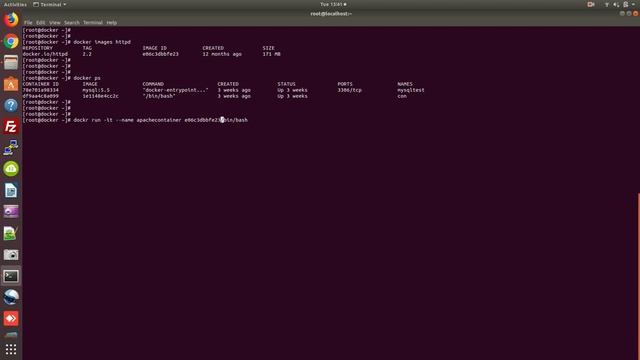
Task: Open the Search menu
Action: pyautogui.click(x=72, y=23)
